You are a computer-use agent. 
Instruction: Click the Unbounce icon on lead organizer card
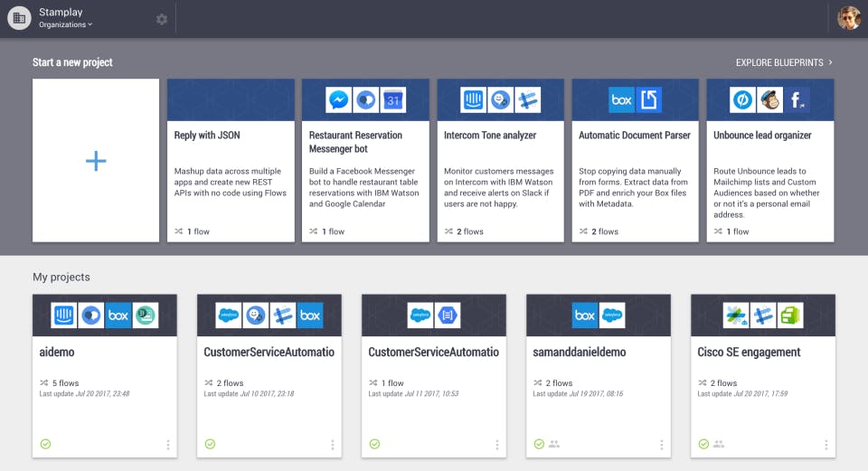(x=742, y=100)
